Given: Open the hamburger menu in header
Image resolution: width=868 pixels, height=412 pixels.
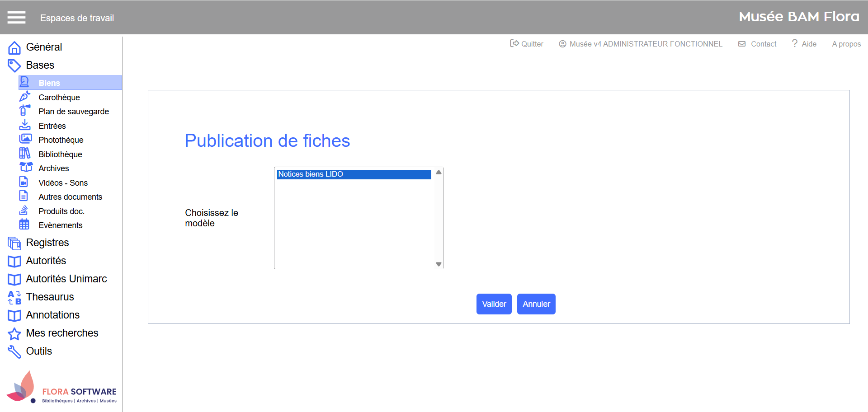Looking at the screenshot, I should 16,18.
